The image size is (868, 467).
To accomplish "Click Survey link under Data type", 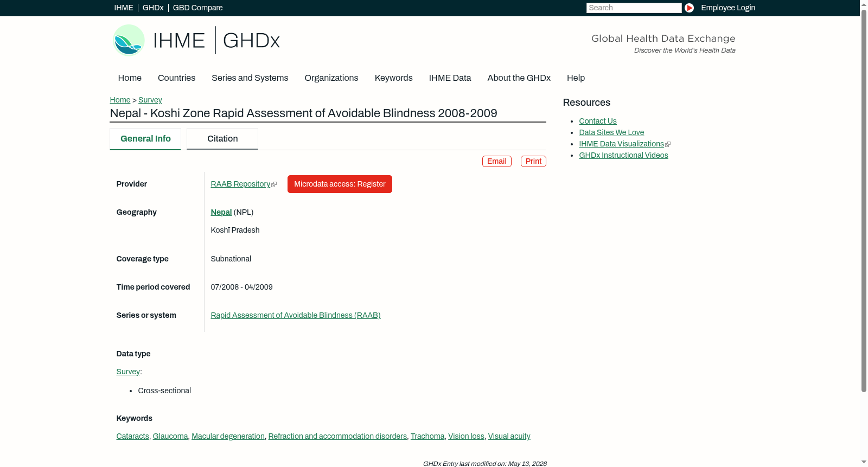I will [128, 372].
